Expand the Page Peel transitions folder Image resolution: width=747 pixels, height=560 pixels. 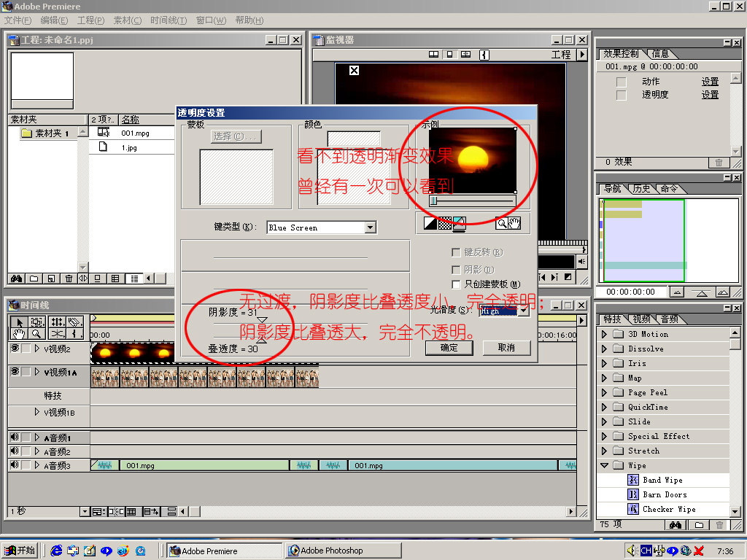click(605, 392)
